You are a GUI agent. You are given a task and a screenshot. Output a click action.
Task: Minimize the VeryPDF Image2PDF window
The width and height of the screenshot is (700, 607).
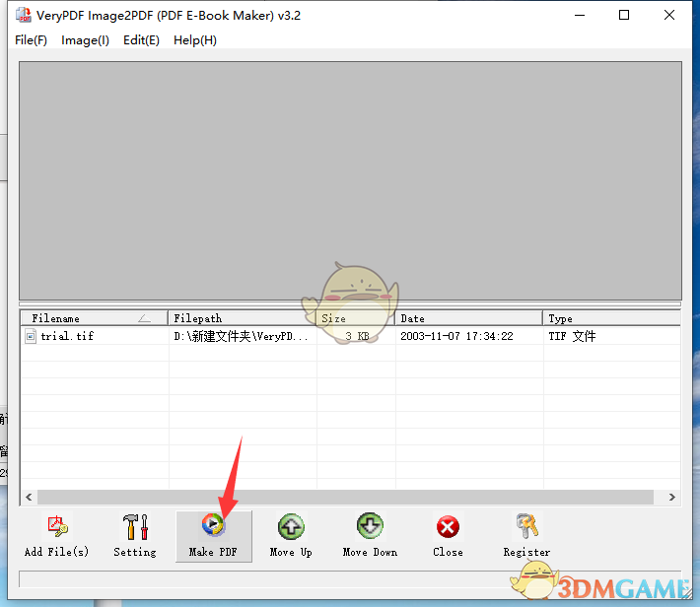pos(580,15)
